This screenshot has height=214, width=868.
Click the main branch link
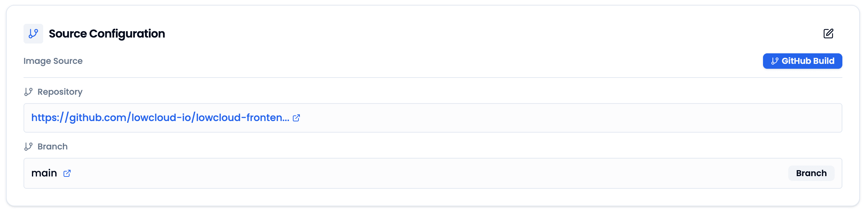[x=44, y=173]
